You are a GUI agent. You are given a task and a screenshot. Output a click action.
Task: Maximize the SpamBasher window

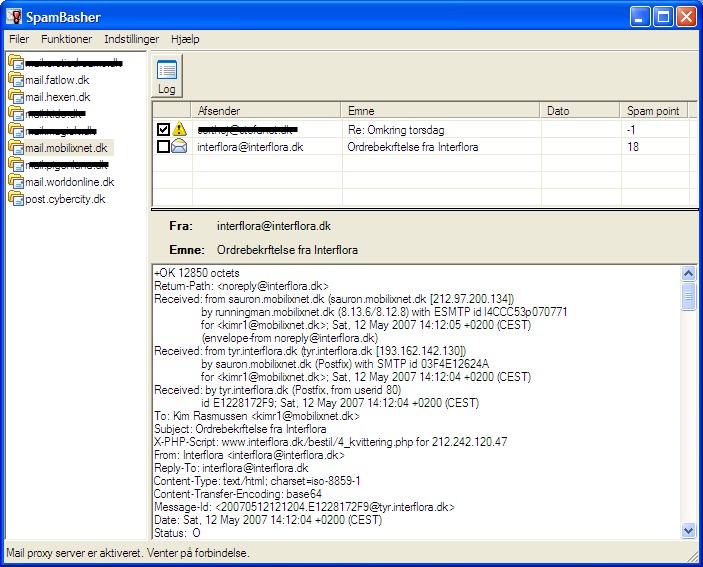pyautogui.click(x=663, y=17)
